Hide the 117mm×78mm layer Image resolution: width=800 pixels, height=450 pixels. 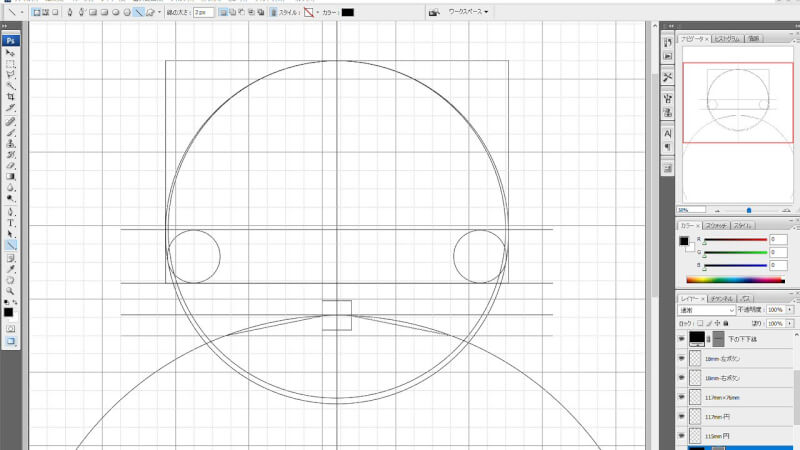[x=682, y=397]
